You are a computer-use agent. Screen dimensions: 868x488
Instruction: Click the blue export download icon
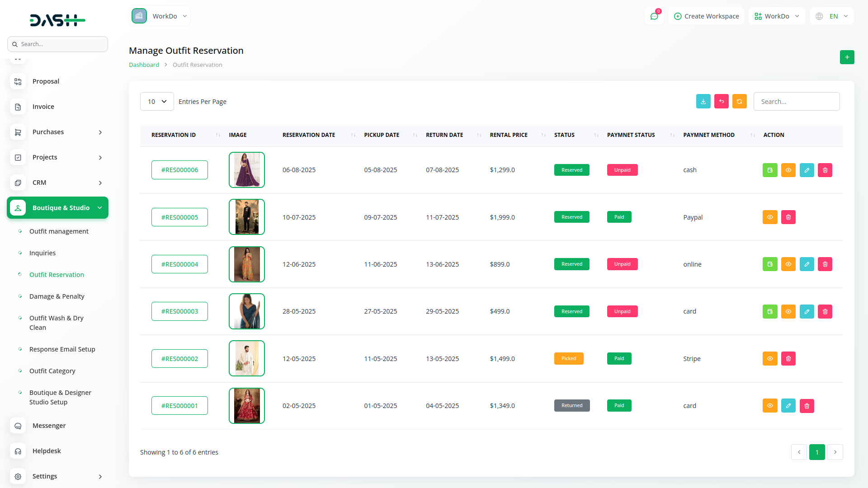703,102
